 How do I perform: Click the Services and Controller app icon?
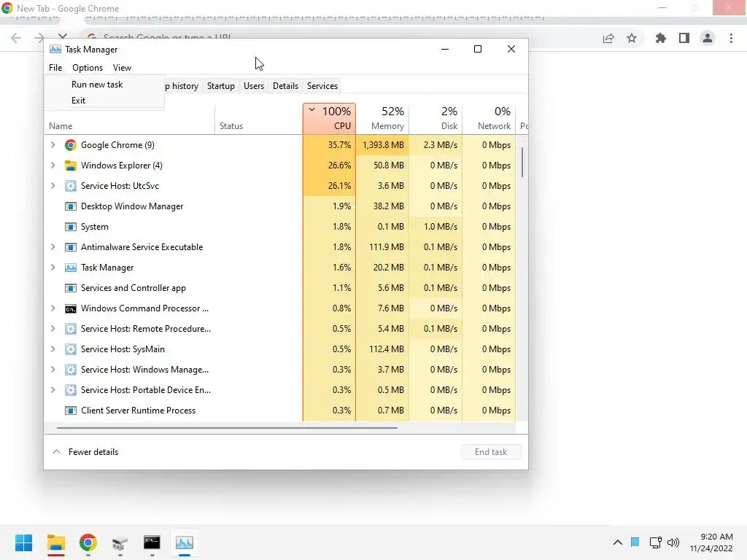(x=71, y=288)
